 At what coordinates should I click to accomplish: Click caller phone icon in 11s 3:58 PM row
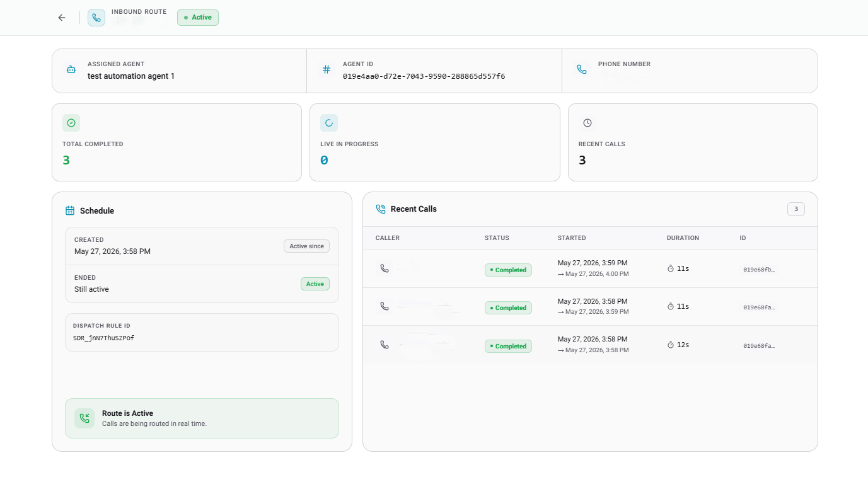385,306
